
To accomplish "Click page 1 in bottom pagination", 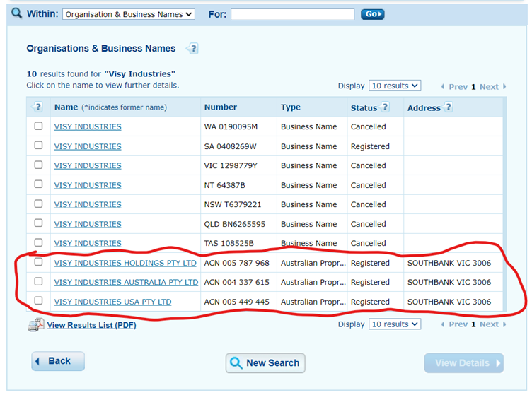I will coord(473,324).
